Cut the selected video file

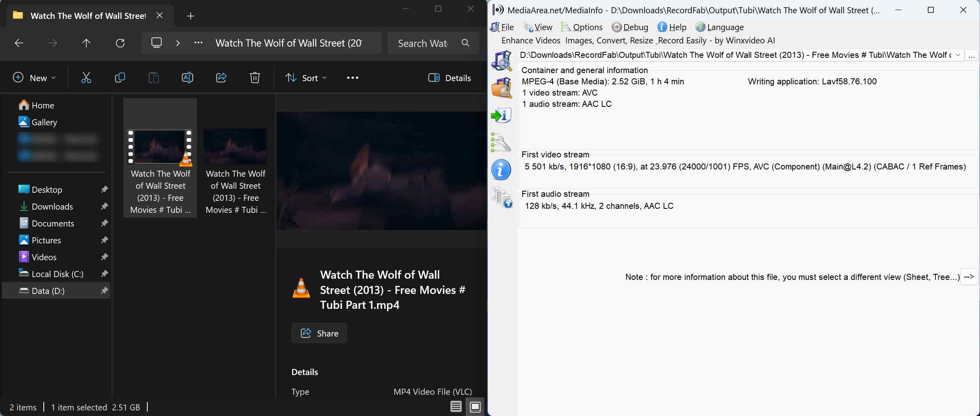click(86, 77)
